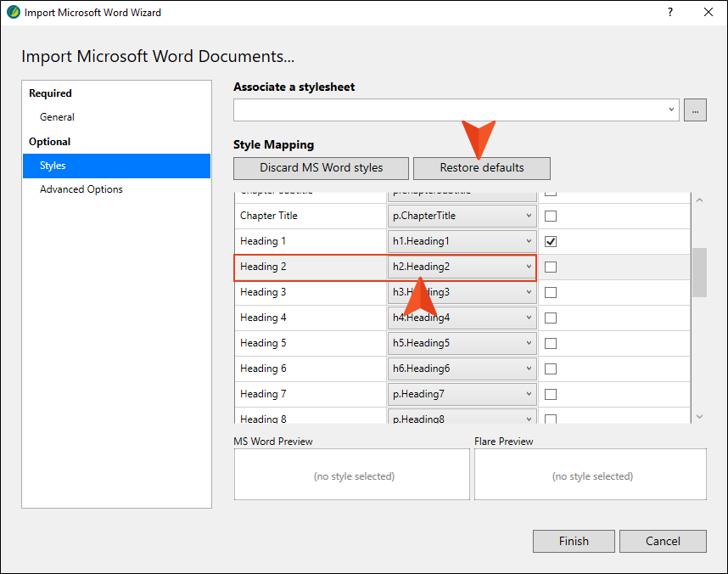The height and width of the screenshot is (574, 728).
Task: Open the h3.Heading3 mapping dropdown
Action: 462,292
